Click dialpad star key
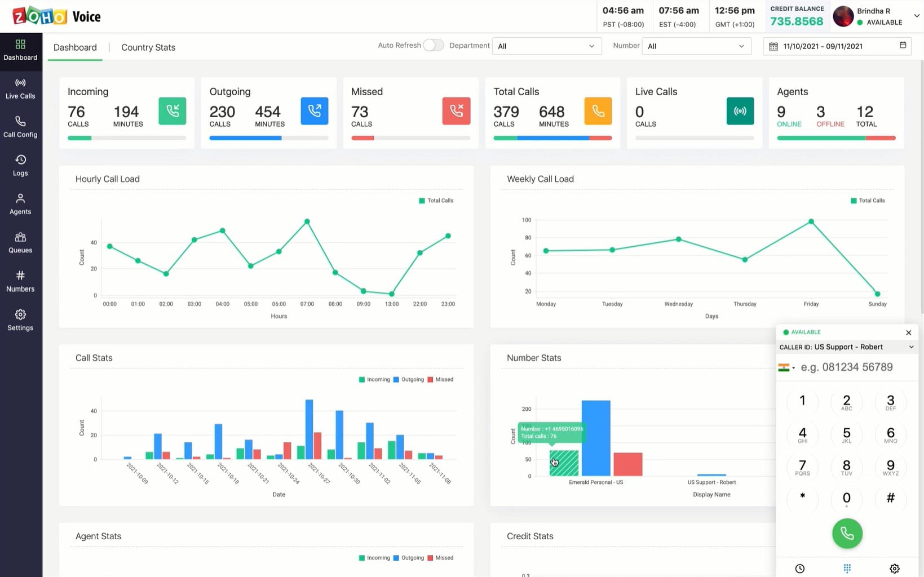924x577 pixels. (x=802, y=498)
